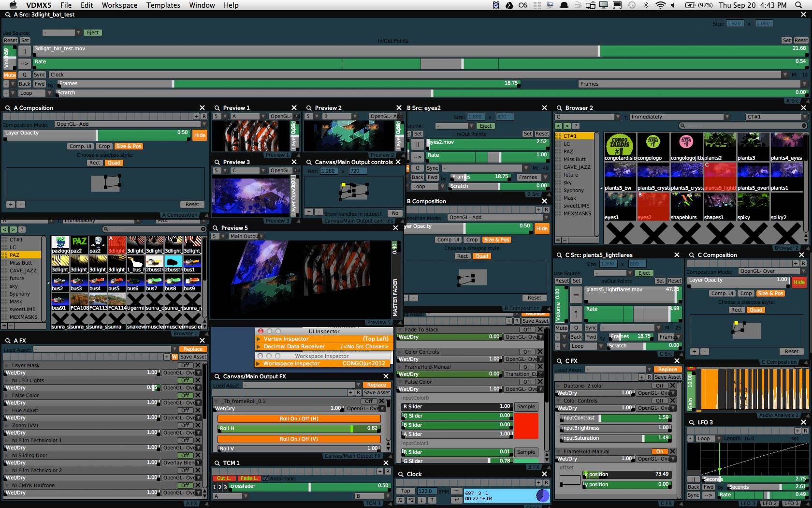Screen dimensions: 812x508
Task: Open Spotlight search in the menu bar
Action: [798, 5]
